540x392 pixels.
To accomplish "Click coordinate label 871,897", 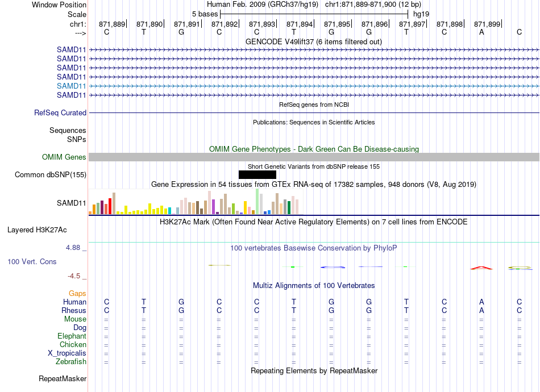I will click(412, 24).
